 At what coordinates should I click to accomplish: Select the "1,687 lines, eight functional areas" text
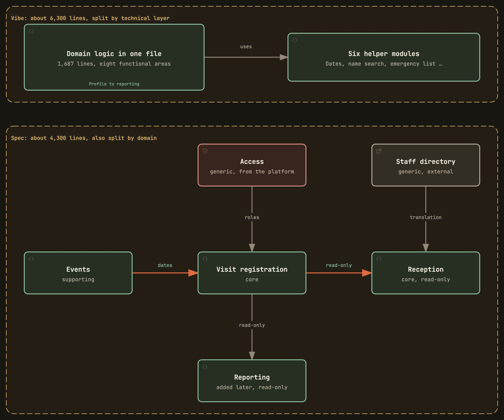coord(114,64)
